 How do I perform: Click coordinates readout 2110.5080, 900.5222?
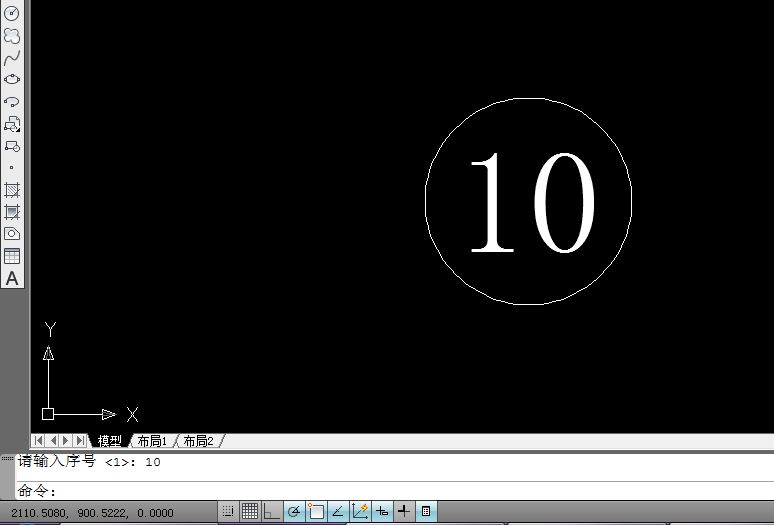[92, 513]
